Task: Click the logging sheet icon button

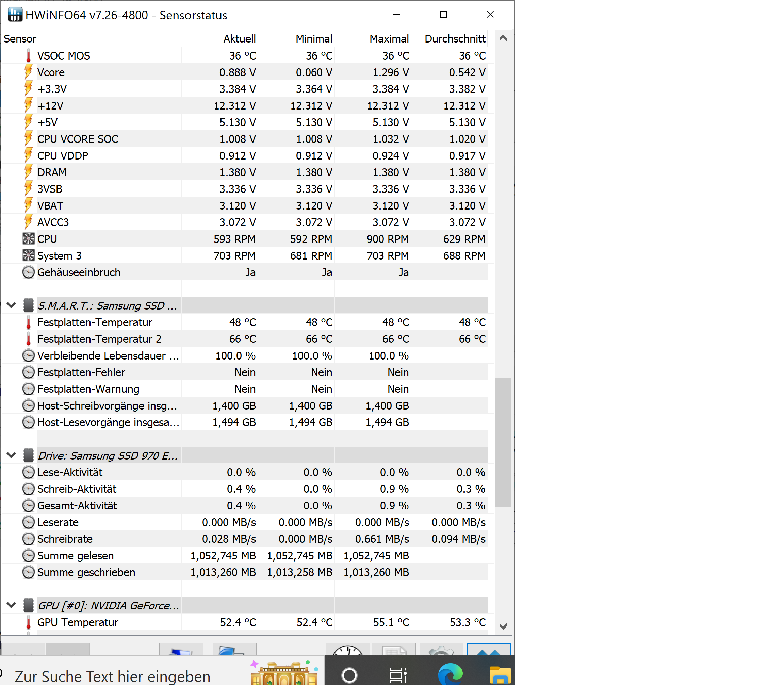Action: pyautogui.click(x=393, y=649)
